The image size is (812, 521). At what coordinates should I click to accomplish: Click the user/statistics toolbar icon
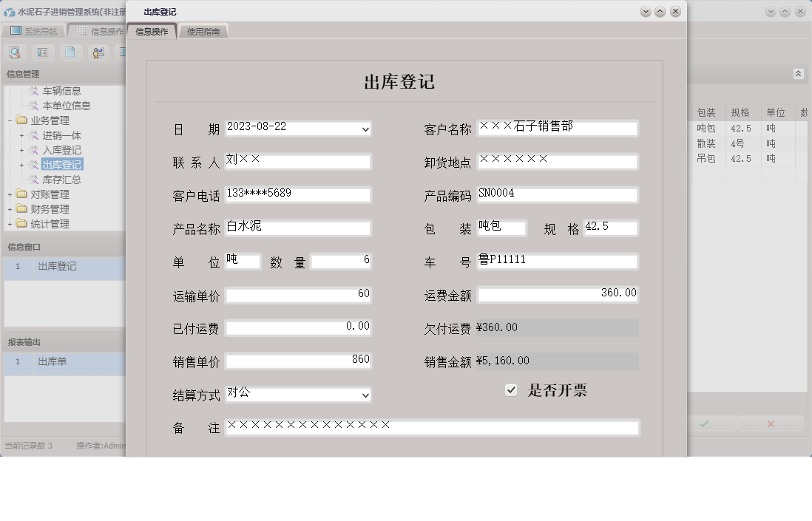coord(98,52)
